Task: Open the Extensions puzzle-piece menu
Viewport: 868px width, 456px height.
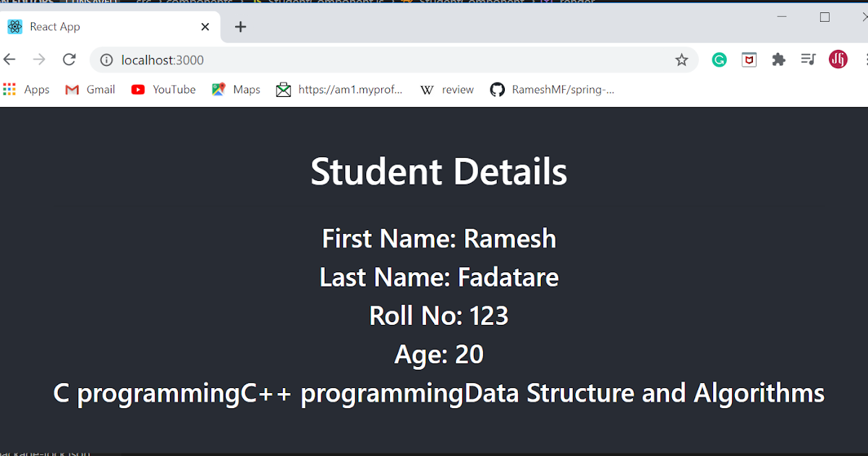Action: tap(778, 59)
